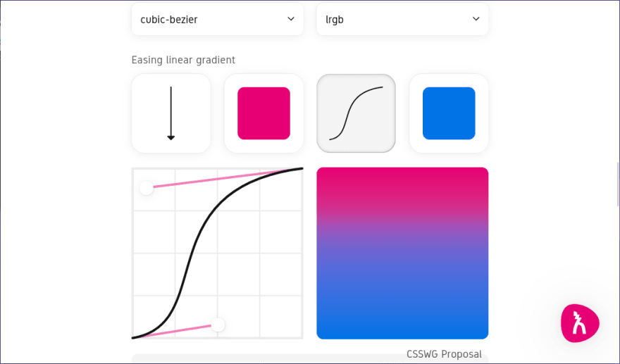Grab the lower bezier control handle
The height and width of the screenshot is (364, 620).
point(218,325)
